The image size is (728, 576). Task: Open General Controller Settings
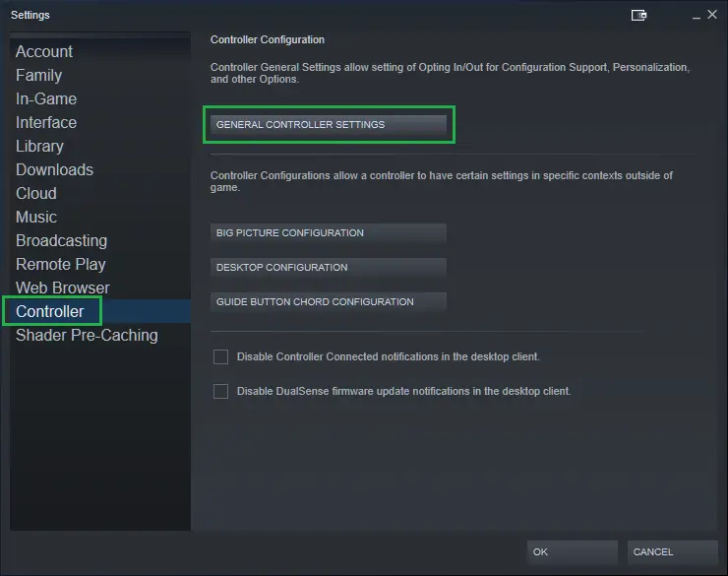point(329,124)
